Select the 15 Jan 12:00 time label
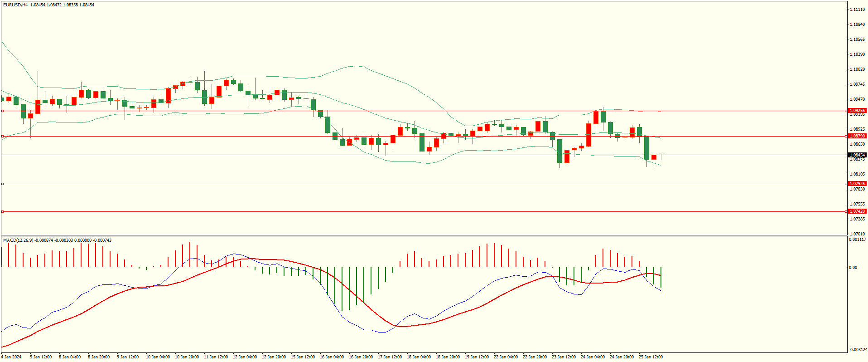This screenshot has width=868, height=362. [303, 357]
